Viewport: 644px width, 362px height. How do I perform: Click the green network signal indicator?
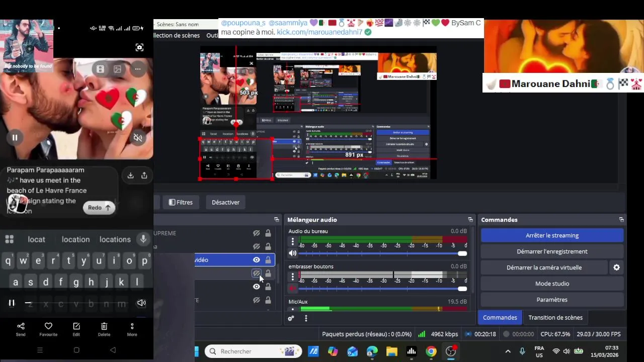point(422,334)
